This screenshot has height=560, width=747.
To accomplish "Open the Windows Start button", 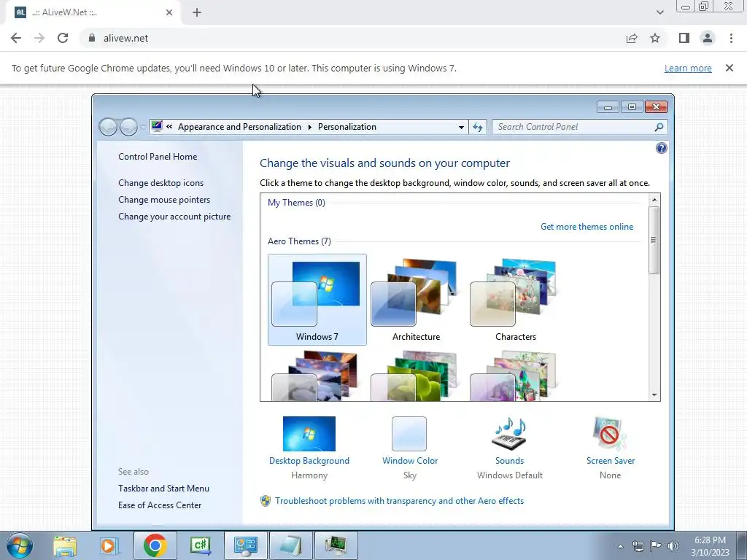I will pos(20,545).
